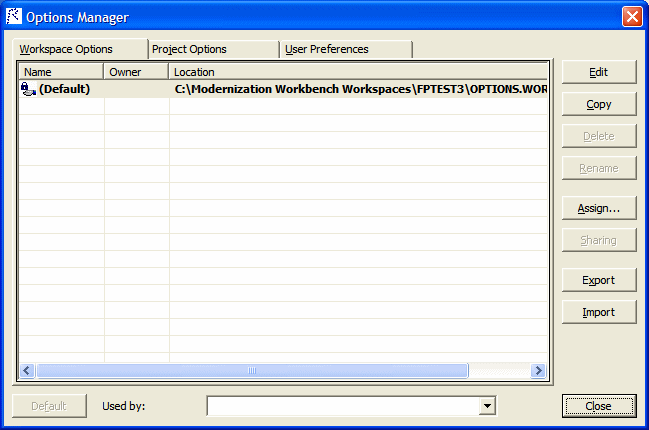Open the Assign... dialog

pyautogui.click(x=598, y=208)
